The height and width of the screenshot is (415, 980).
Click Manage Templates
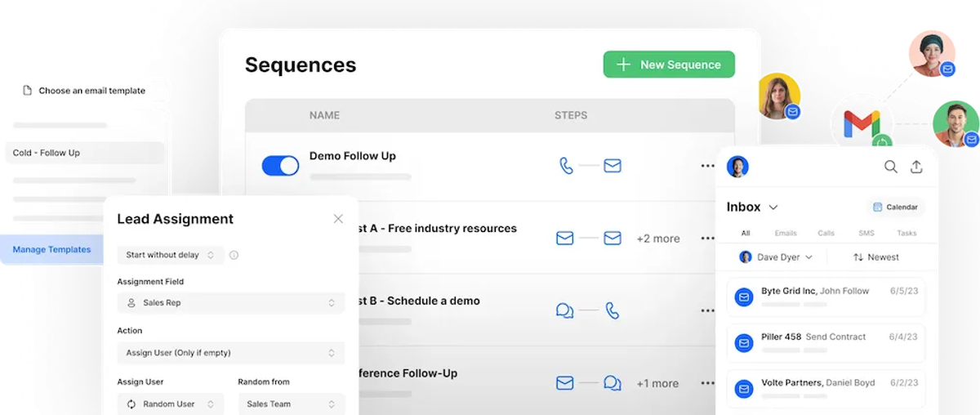51,249
